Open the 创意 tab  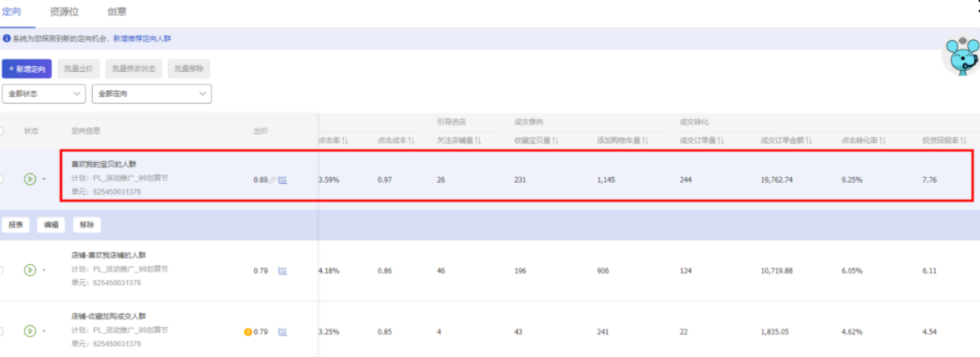(x=117, y=12)
